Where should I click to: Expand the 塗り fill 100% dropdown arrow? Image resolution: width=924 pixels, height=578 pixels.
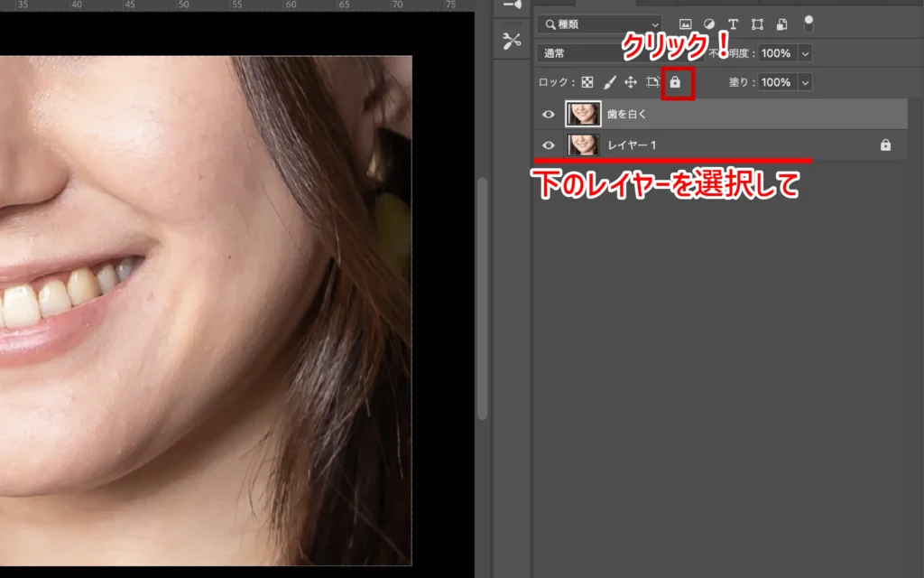coord(805,82)
